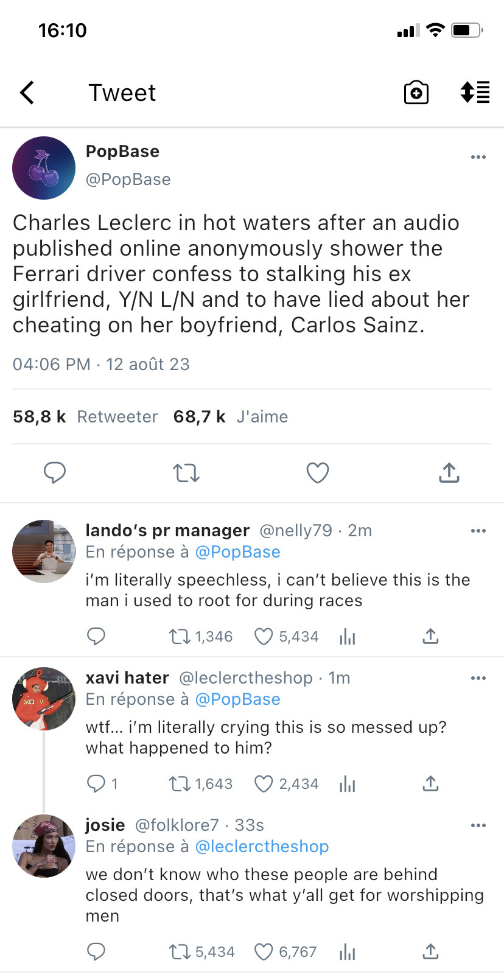Tap the sort list icon in header
The width and height of the screenshot is (504, 980).
coord(475,93)
